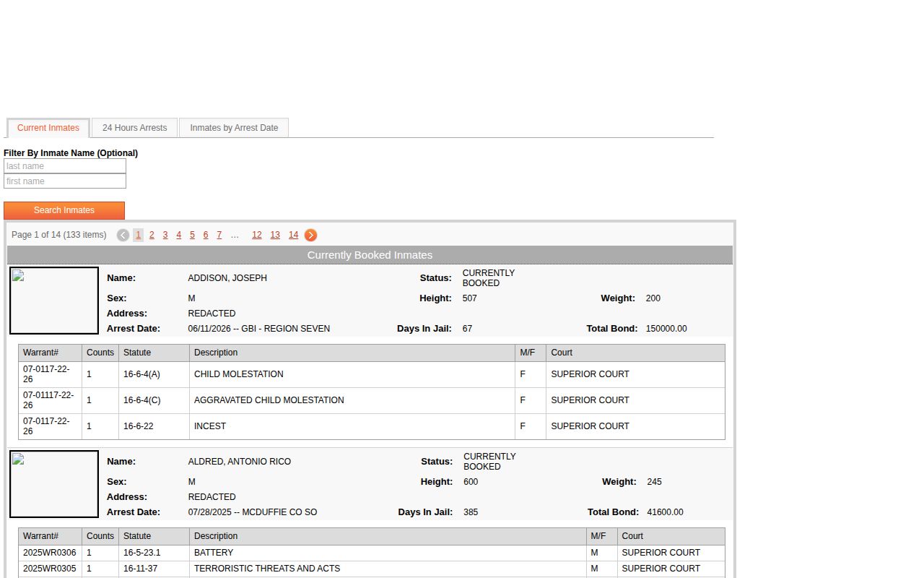Click statute 16-11-37 cell
Viewport: 924px width, 578px height.
coord(154,569)
